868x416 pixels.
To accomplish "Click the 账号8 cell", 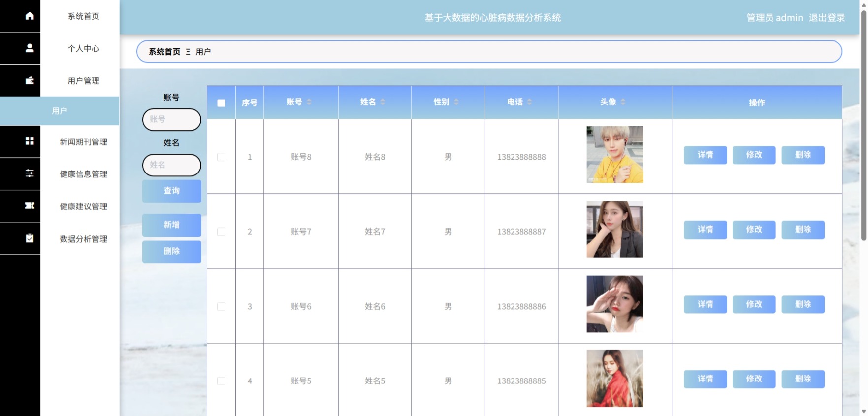I will 301,157.
